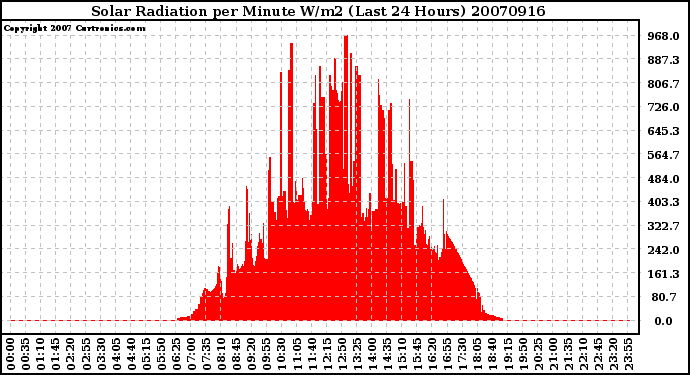690x375 pixels.
Task: Click the 16:55 time label
Action: (447, 355)
